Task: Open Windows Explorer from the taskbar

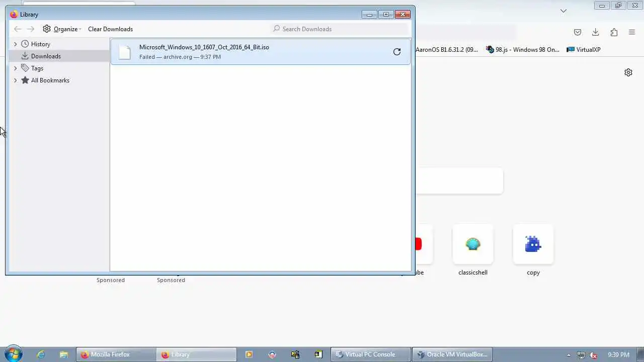Action: tap(63, 354)
